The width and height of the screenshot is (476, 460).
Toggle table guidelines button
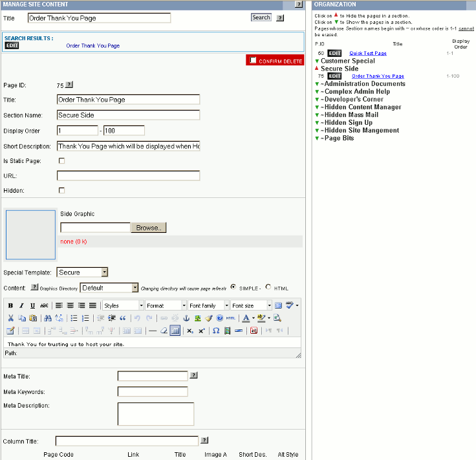coord(175,331)
